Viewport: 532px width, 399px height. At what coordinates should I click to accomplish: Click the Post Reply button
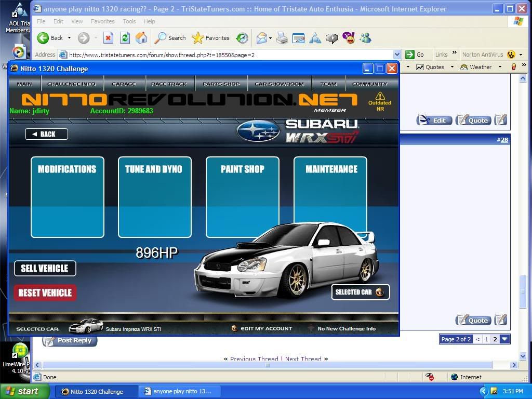pyautogui.click(x=70, y=340)
